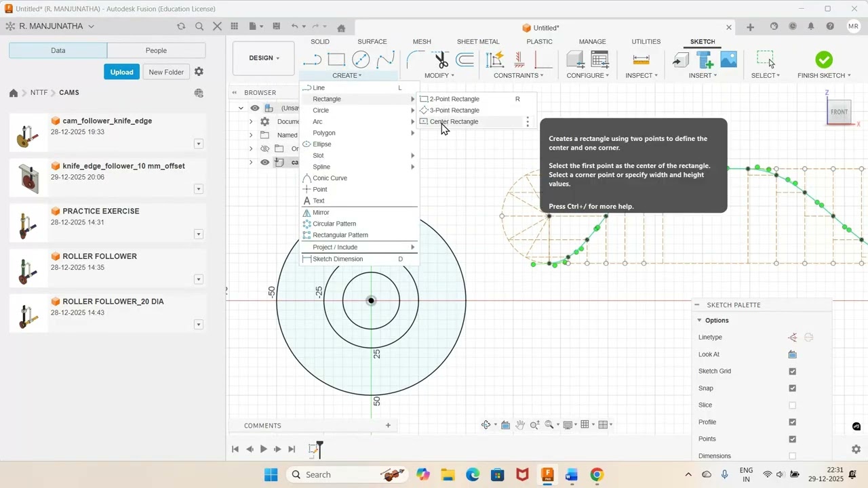This screenshot has width=868, height=488.
Task: Open the MODIFY dropdown menu
Action: coord(439,75)
